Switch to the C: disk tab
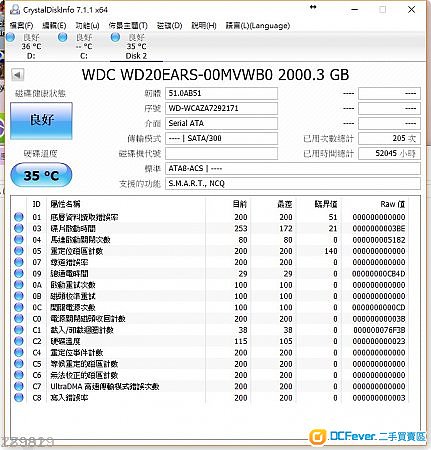 (84, 47)
